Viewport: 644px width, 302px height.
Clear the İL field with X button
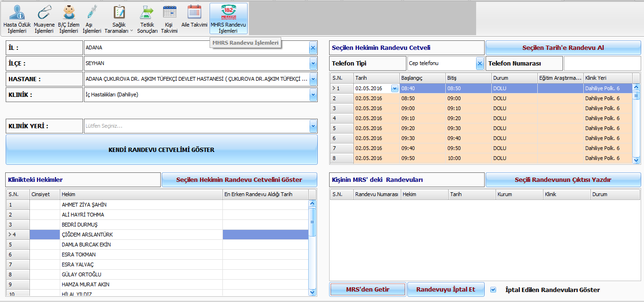click(313, 47)
